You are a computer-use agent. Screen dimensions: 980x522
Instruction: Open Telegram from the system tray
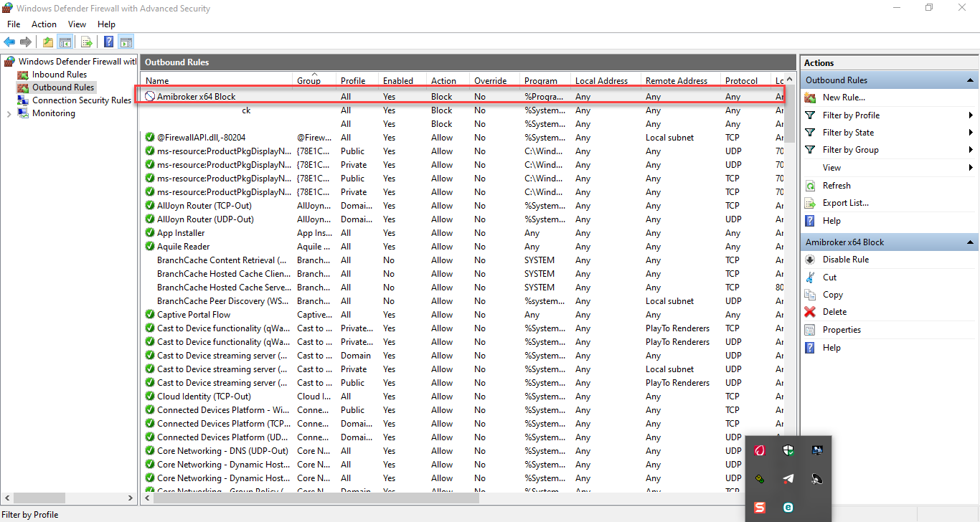click(x=788, y=479)
